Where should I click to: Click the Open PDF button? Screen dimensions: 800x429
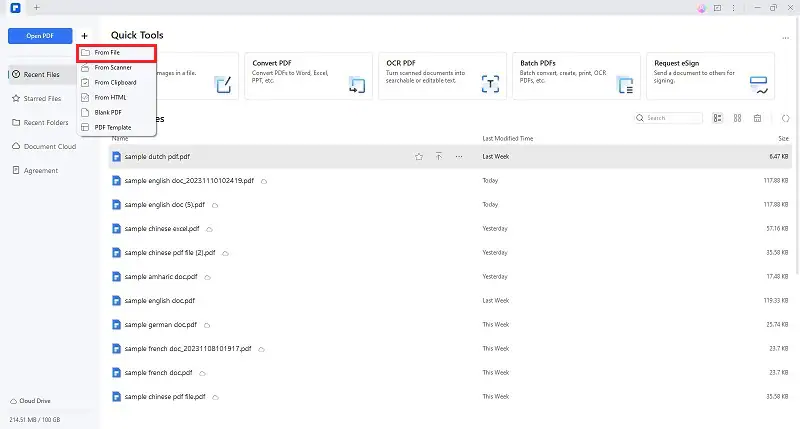(38, 36)
